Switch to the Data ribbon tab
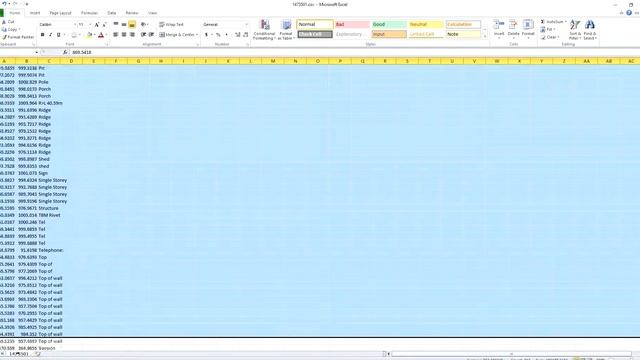640x360 pixels. 111,13
